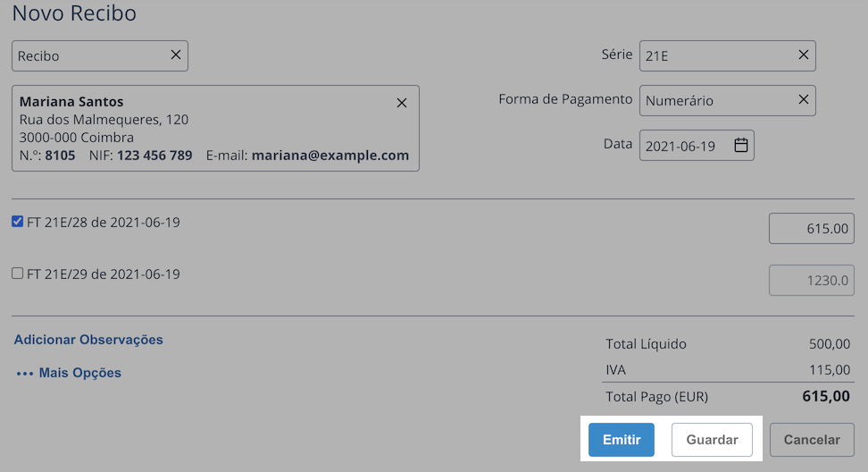Uncheck invoice FT 21E/28 checkbox
The height and width of the screenshot is (472, 868).
coord(18,222)
